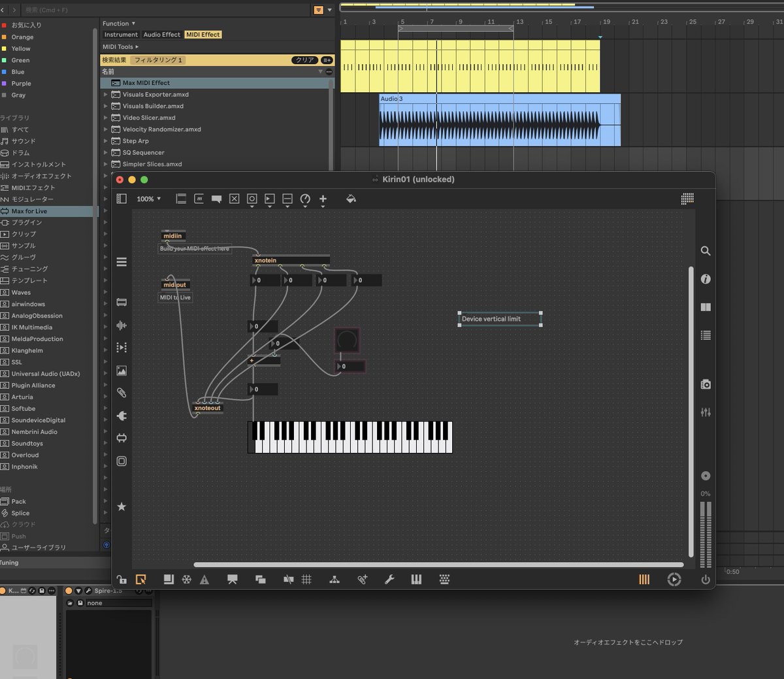784x679 pixels.
Task: Toggle the grid display icon
Action: (x=306, y=580)
